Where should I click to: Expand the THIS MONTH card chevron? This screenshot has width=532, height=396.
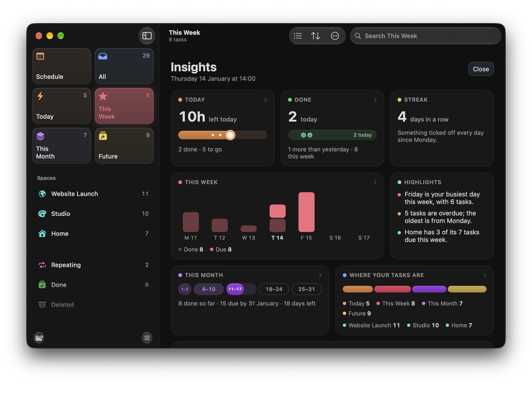[320, 275]
